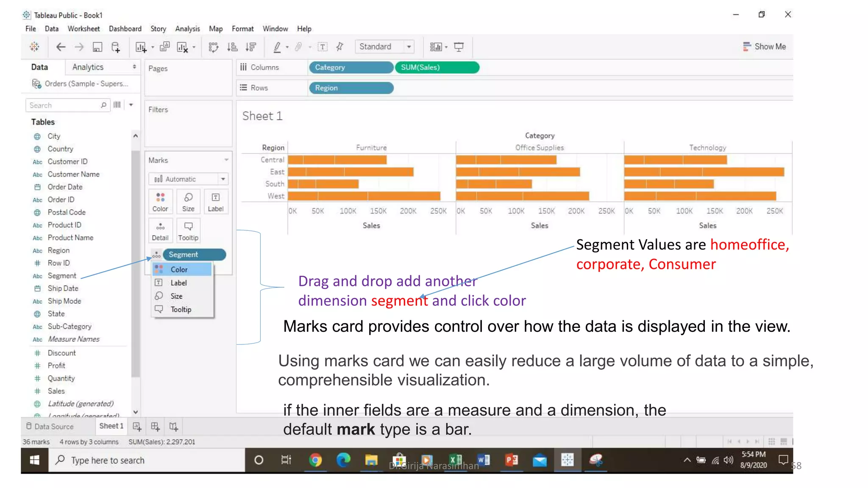This screenshot has height=488, width=868.
Task: Click the New Worksheet toolbar icon
Action: [141, 47]
